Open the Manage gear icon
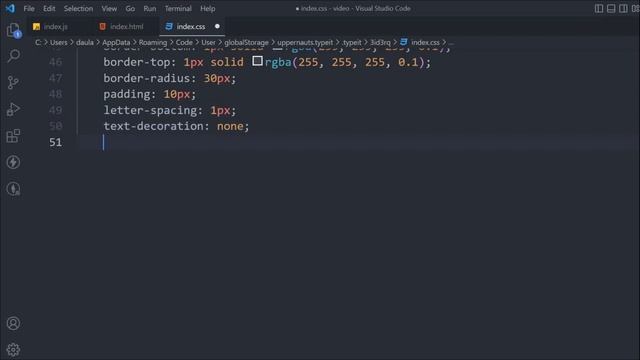640x360 pixels. tap(13, 350)
